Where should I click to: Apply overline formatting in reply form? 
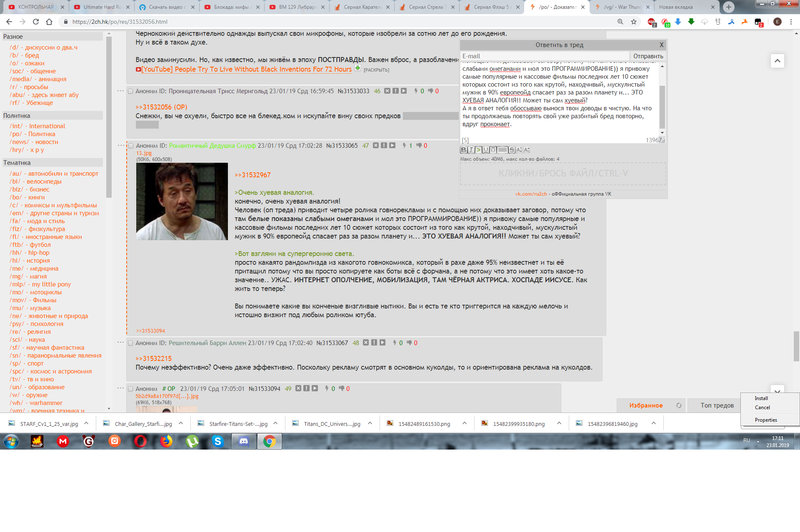point(493,150)
